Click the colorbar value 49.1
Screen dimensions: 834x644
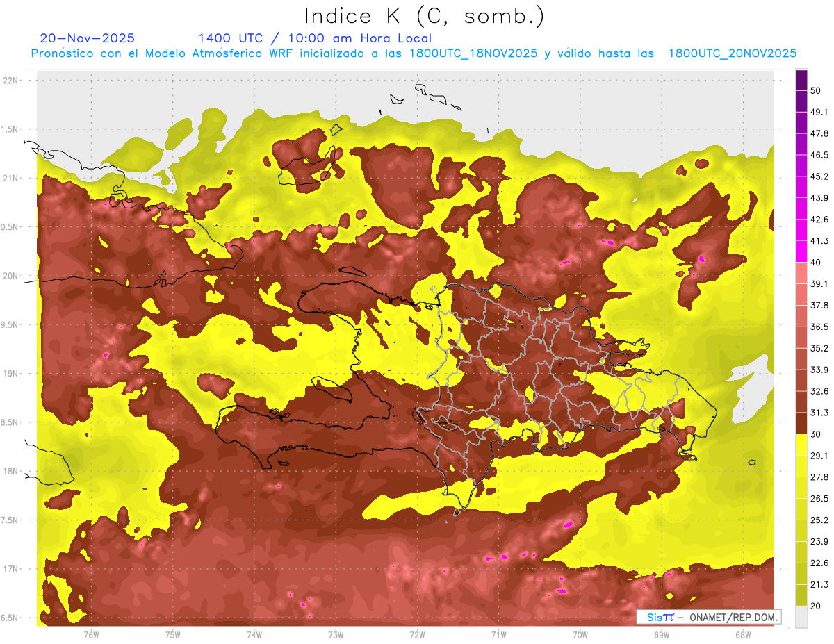coord(819,112)
